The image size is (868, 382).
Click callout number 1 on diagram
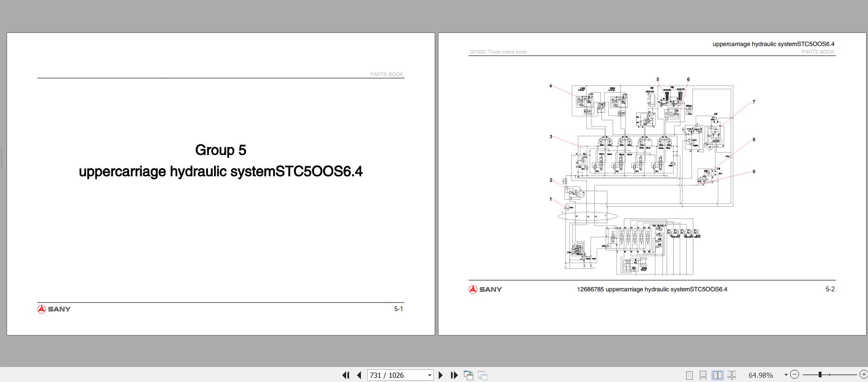551,199
